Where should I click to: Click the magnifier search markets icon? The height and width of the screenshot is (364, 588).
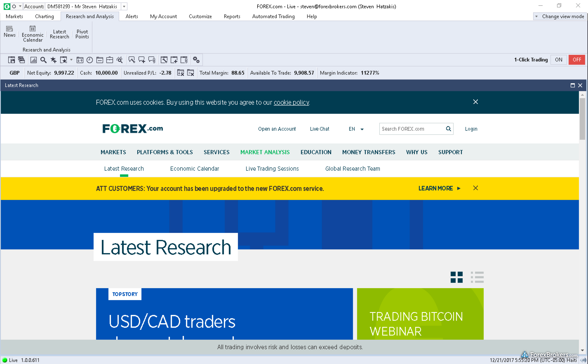coord(43,60)
